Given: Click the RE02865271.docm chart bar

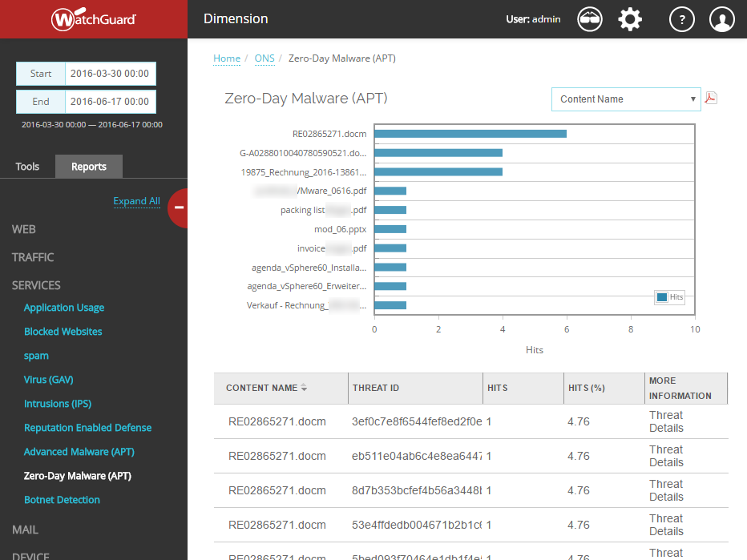Looking at the screenshot, I should click(470, 134).
